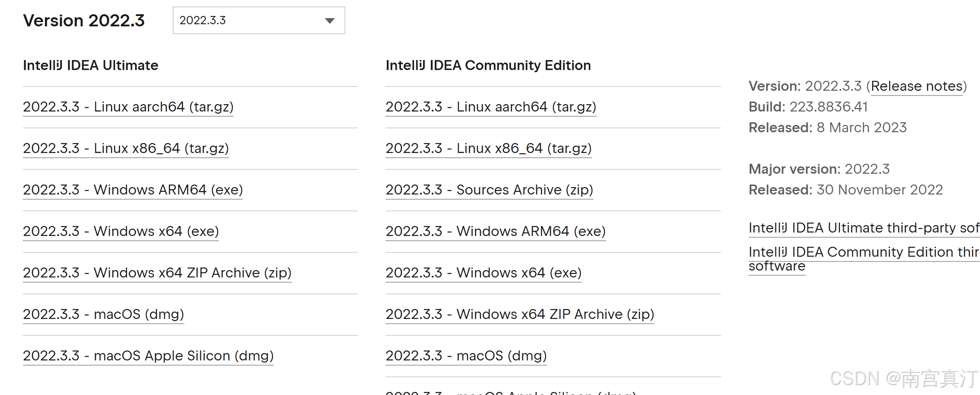Download Ultimate Linux x86_64 tar.gz
The width and height of the screenshot is (980, 395).
click(x=126, y=148)
